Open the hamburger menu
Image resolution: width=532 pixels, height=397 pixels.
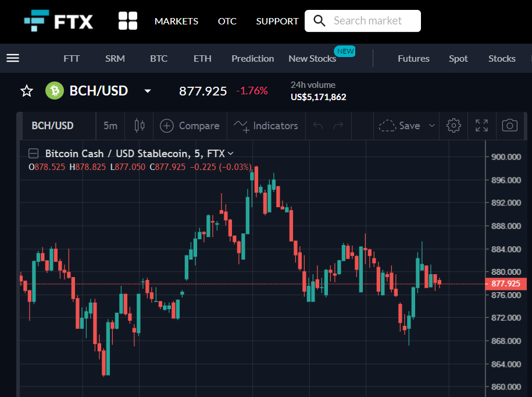13,58
